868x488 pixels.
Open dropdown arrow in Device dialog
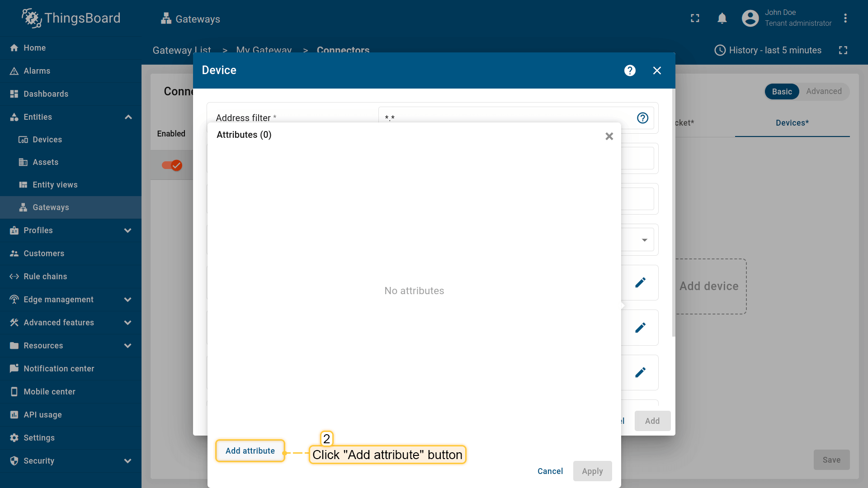pos(644,240)
